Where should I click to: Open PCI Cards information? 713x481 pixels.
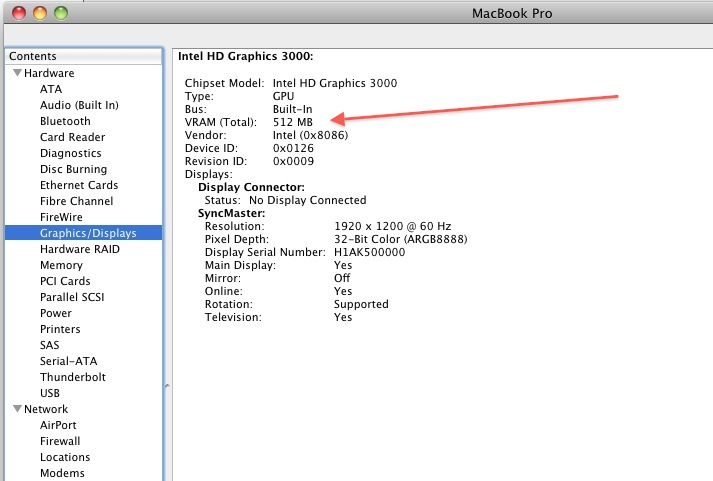click(65, 281)
